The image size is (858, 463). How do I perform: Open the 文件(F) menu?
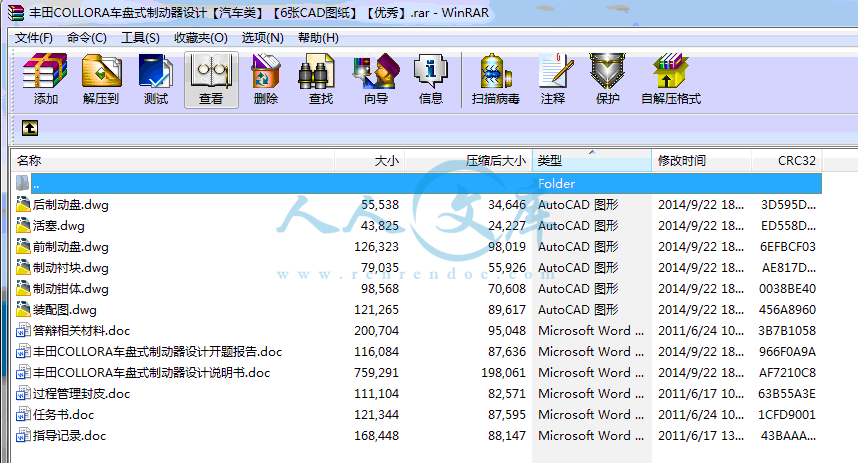tap(33, 38)
